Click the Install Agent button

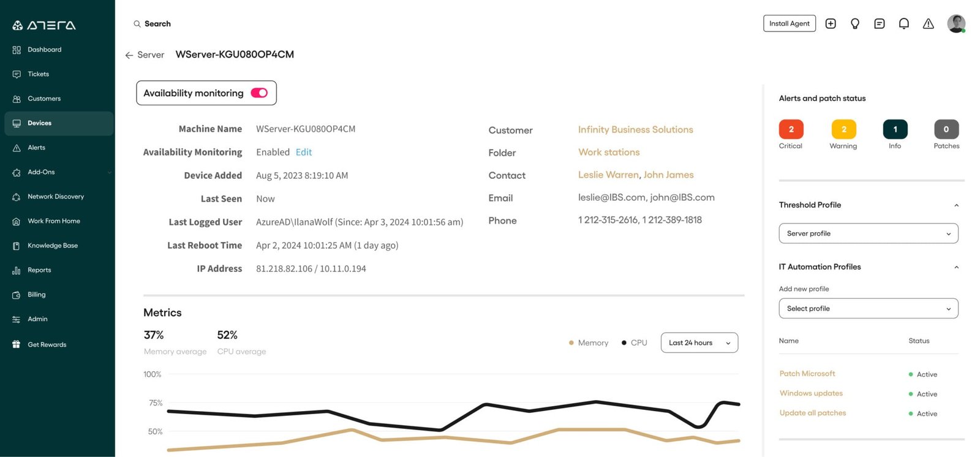pos(790,23)
